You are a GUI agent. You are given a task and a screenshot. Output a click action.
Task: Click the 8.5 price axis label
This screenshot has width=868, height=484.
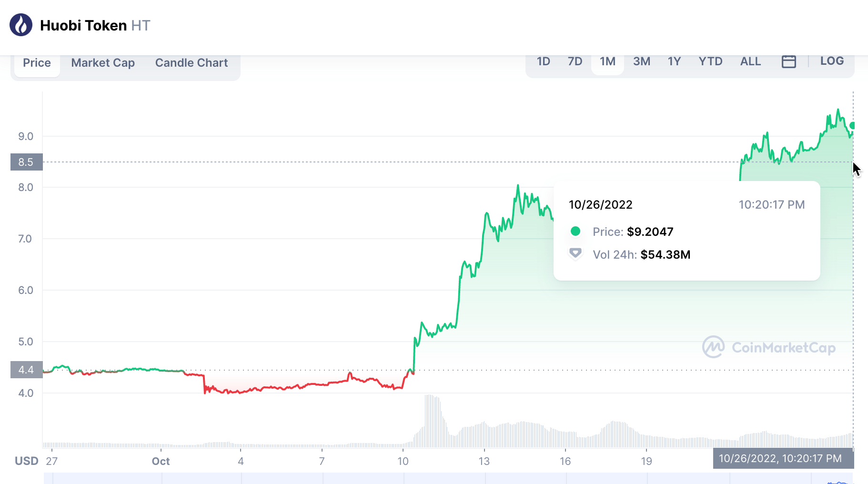[x=26, y=162]
